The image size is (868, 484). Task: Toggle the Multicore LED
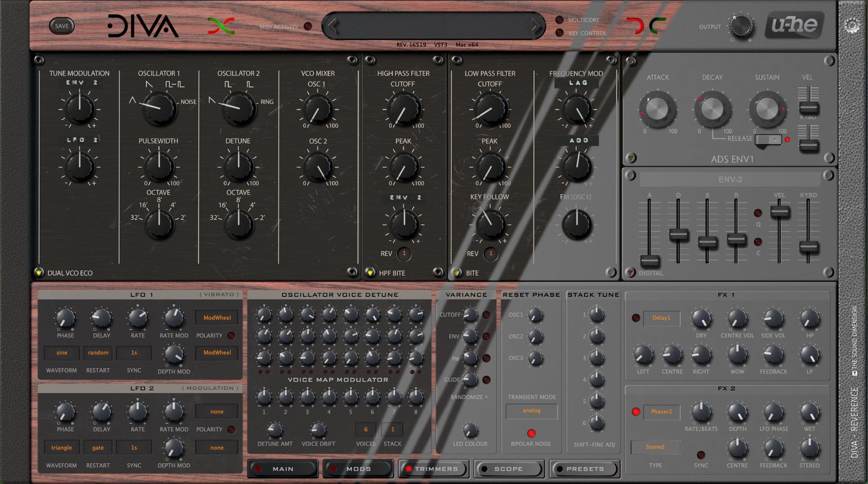click(x=559, y=20)
